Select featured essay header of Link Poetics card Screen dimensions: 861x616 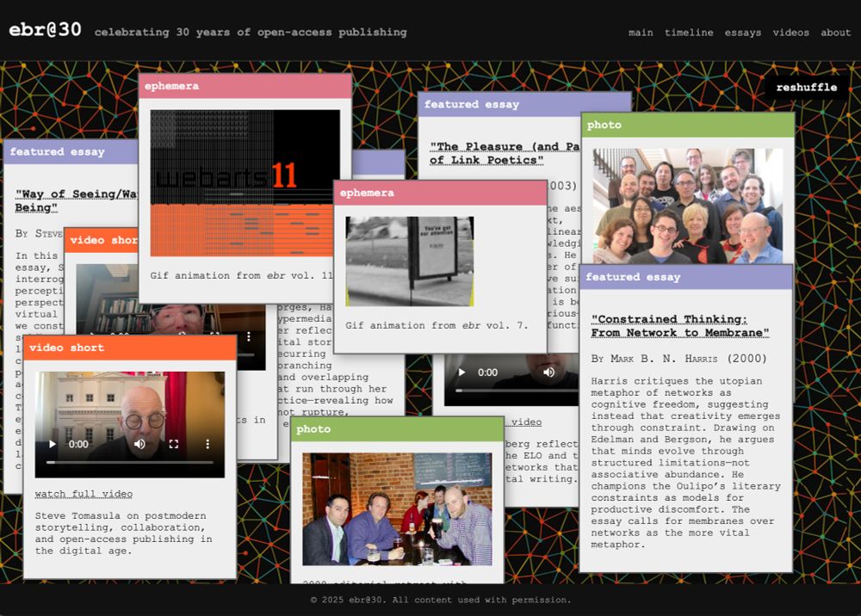coord(524,104)
